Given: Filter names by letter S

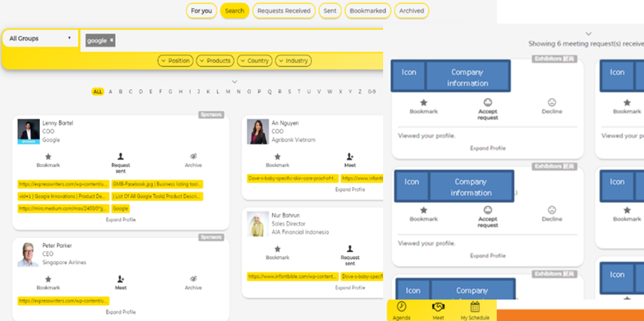Looking at the screenshot, I should 289,92.
